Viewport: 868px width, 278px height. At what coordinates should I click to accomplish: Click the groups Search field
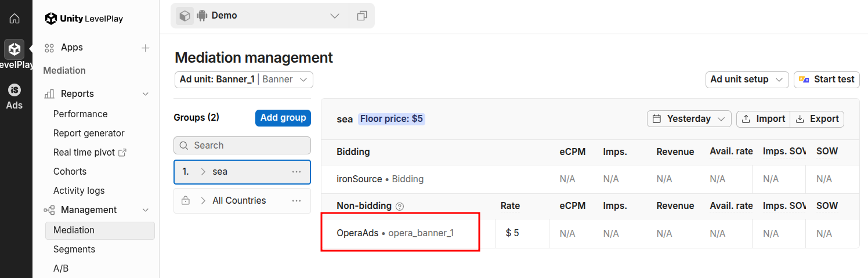tap(242, 145)
